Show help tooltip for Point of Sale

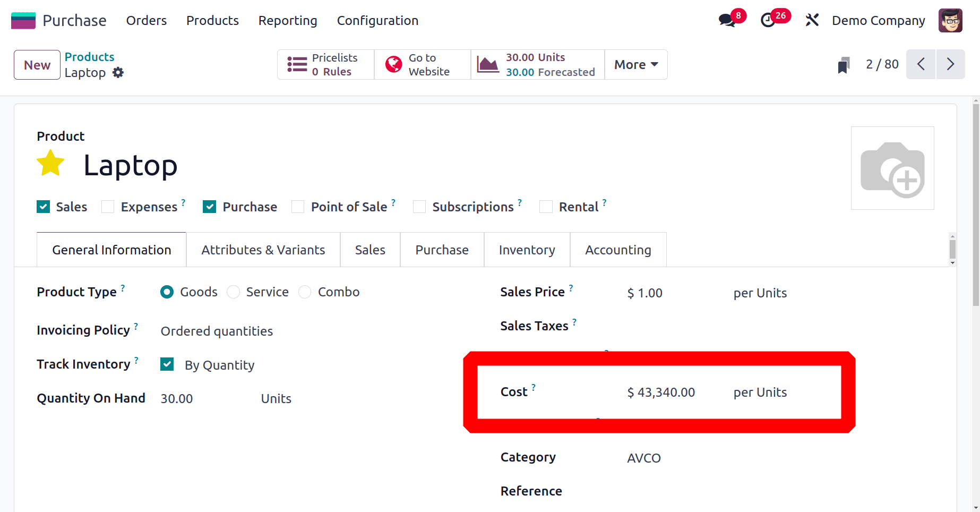click(x=393, y=202)
